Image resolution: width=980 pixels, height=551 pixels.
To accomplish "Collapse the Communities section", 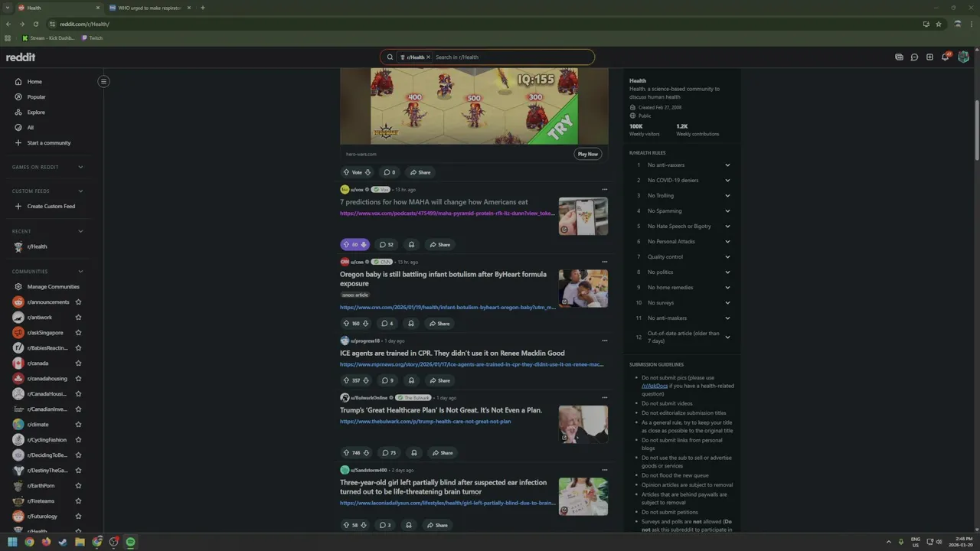I will (x=80, y=272).
